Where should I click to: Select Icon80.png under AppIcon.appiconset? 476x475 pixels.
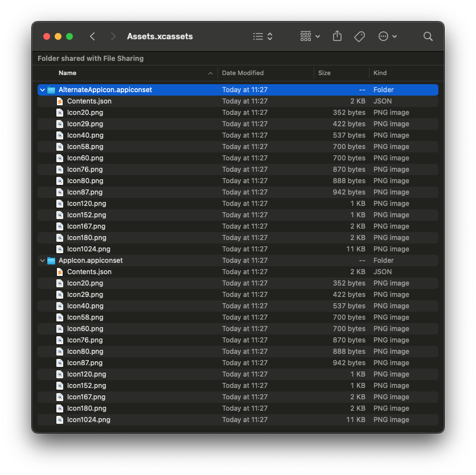(238, 352)
